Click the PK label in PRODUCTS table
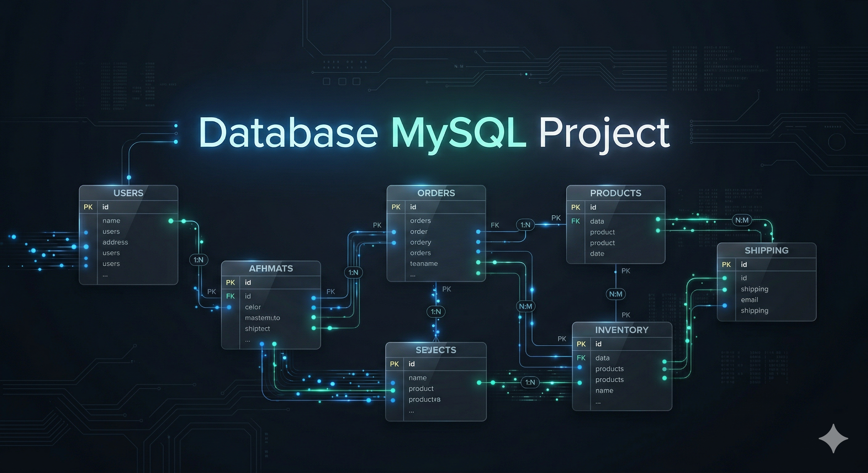 pos(575,207)
